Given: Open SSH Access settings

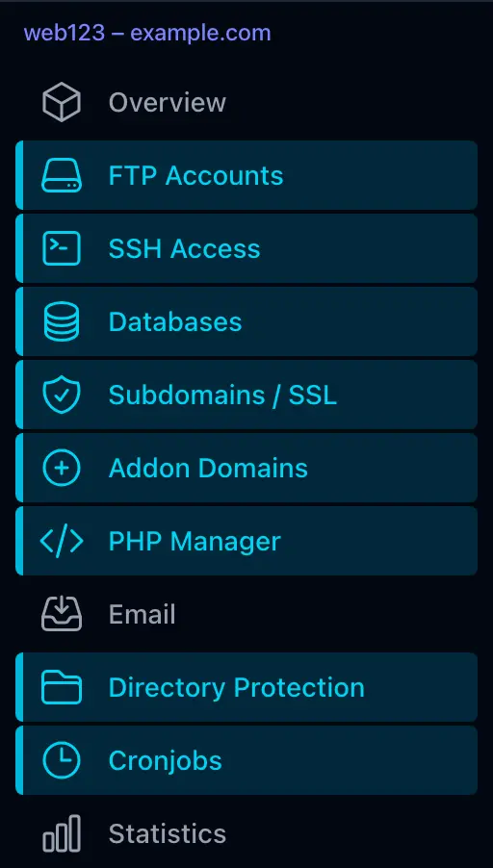Looking at the screenshot, I should click(x=246, y=248).
